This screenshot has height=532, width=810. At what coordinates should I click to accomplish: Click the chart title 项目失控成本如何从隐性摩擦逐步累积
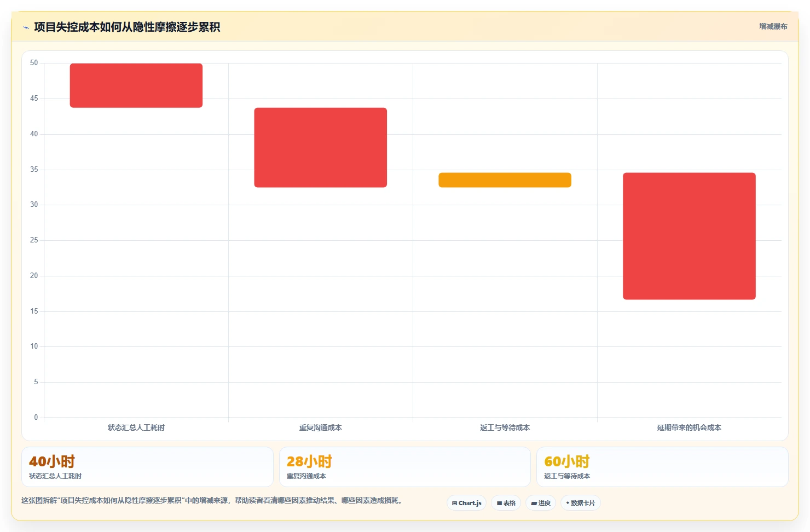click(127, 27)
